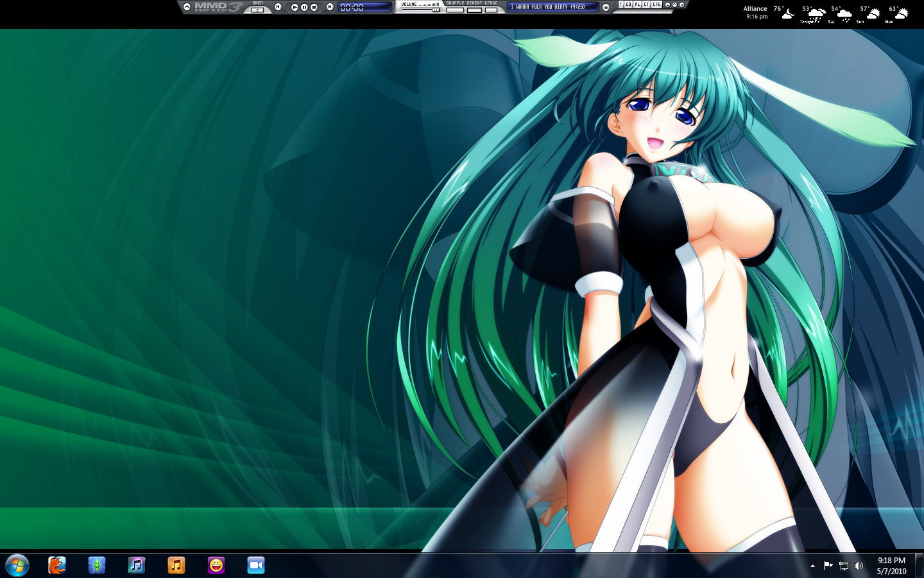This screenshot has width=924, height=578.
Task: Open the PL playlist panel
Action: click(x=637, y=4)
